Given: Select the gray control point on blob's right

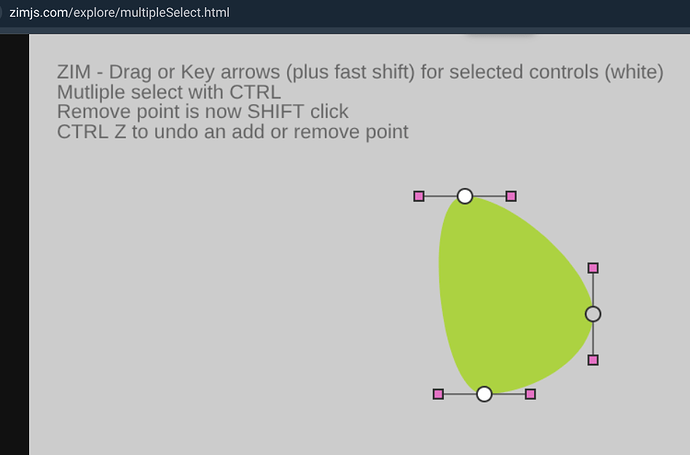Looking at the screenshot, I should tap(593, 314).
